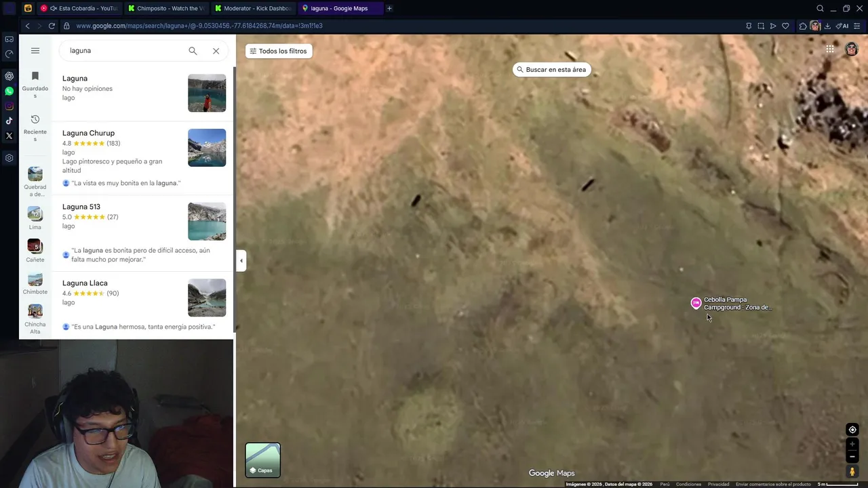
Task: Open the browser downloads panel
Action: (827, 26)
